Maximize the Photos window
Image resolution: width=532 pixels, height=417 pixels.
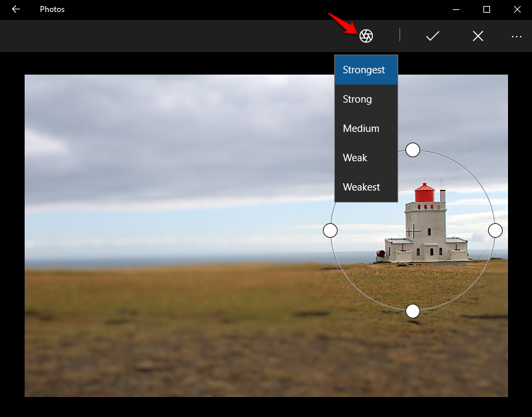click(x=487, y=9)
